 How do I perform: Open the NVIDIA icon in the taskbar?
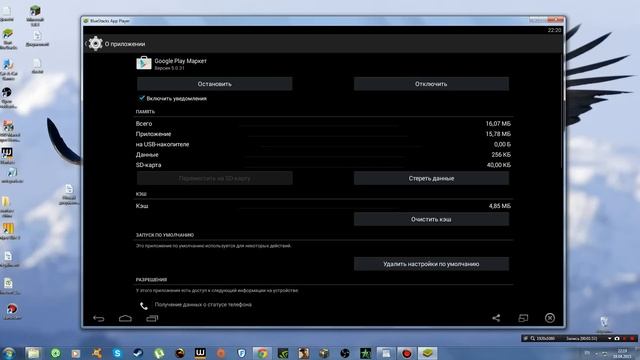[283, 353]
